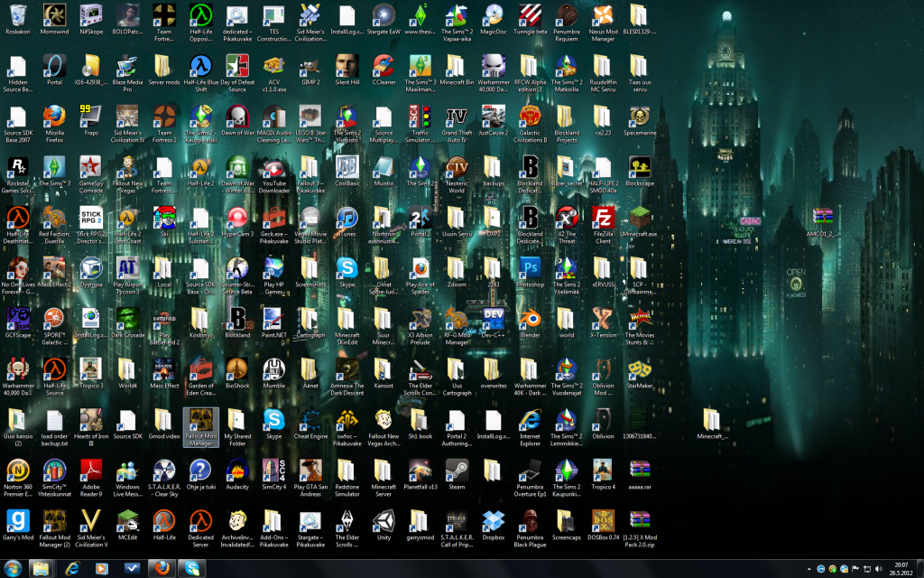Click the Skype button in the taskbar

192,569
